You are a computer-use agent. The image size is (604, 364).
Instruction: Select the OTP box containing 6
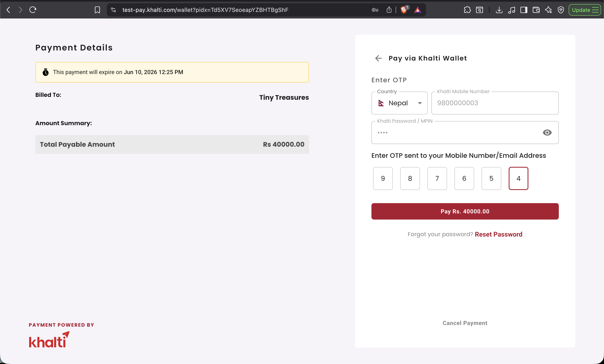coord(464,179)
